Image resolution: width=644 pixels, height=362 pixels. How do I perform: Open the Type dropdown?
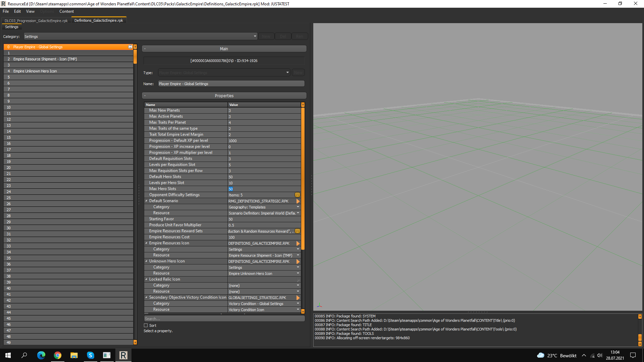(224, 72)
